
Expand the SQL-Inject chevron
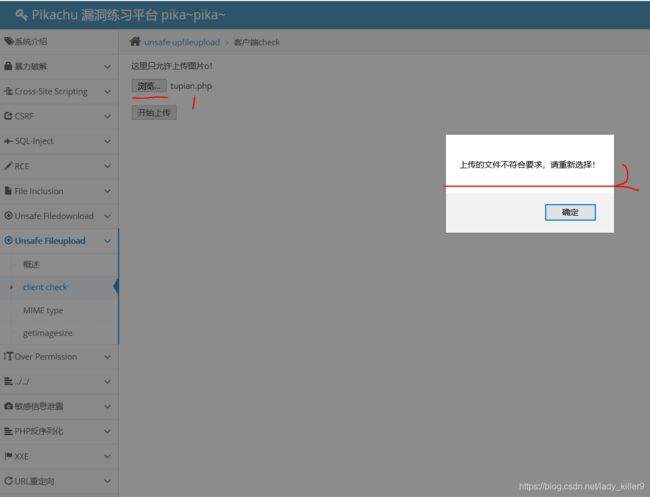[107, 141]
